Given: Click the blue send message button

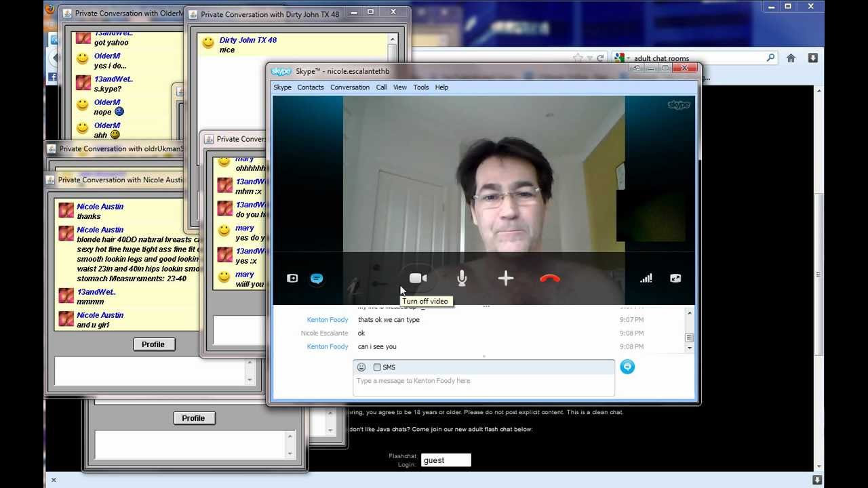Looking at the screenshot, I should tap(627, 367).
